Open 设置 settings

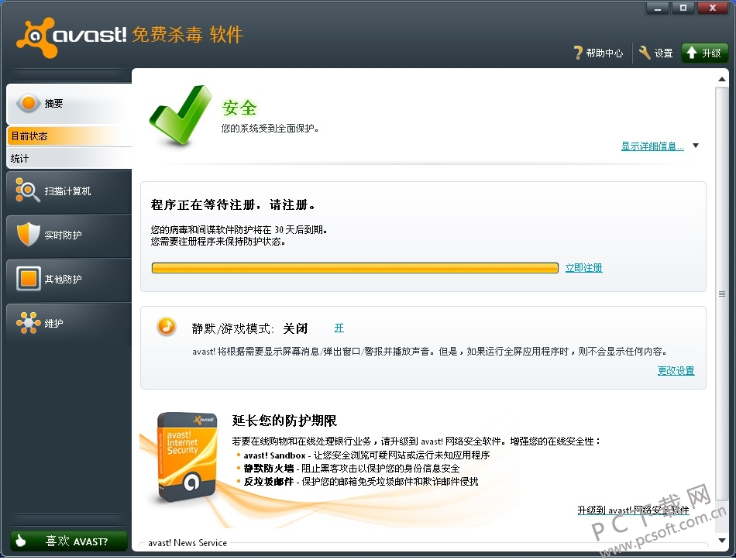coord(655,53)
